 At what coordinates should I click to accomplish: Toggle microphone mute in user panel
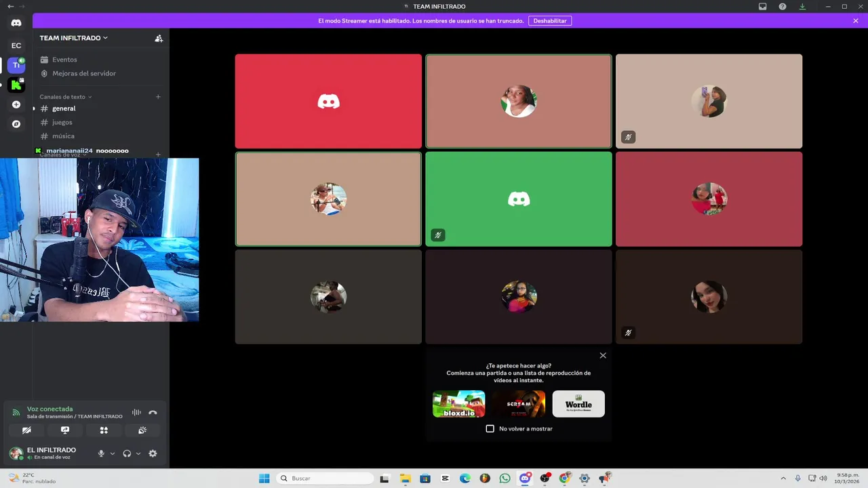tap(101, 453)
